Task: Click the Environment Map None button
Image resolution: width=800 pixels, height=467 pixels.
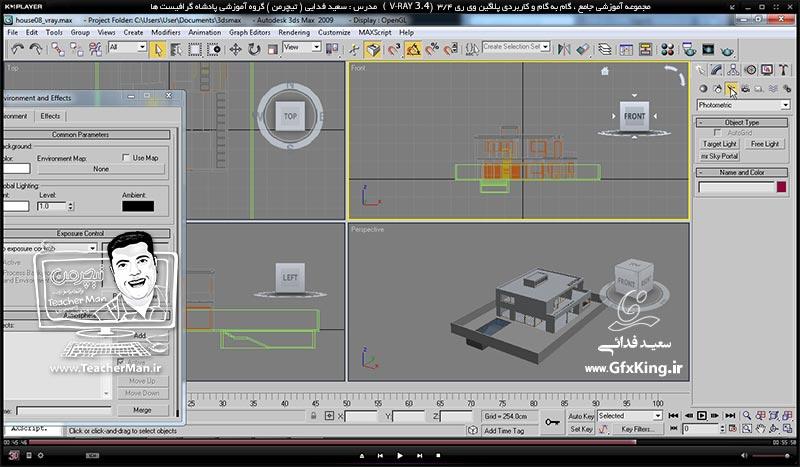Action: 101,169
